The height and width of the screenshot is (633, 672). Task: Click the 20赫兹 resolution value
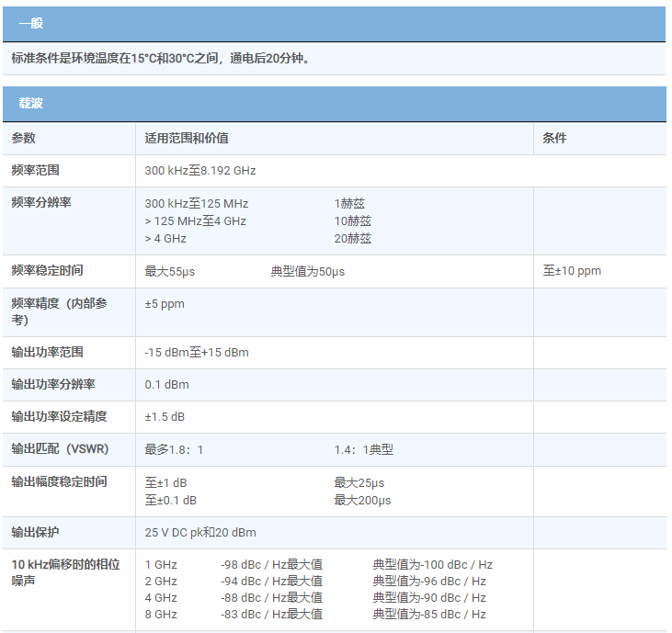(352, 239)
